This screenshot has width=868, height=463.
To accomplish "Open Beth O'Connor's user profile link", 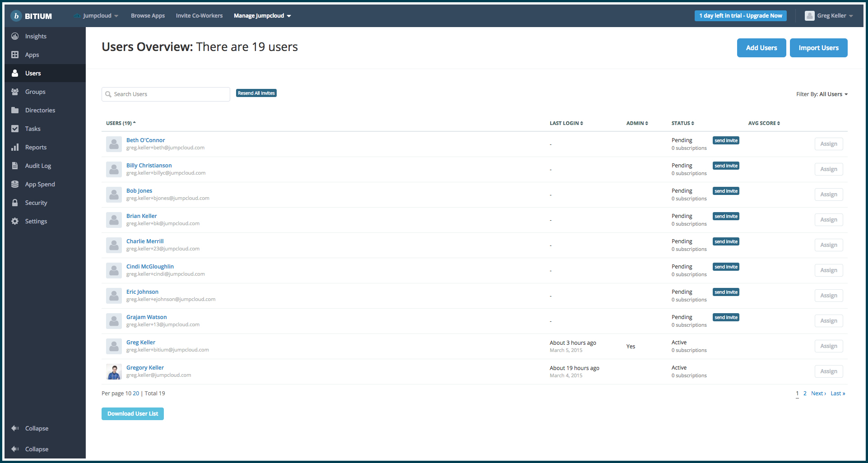I will tap(145, 140).
